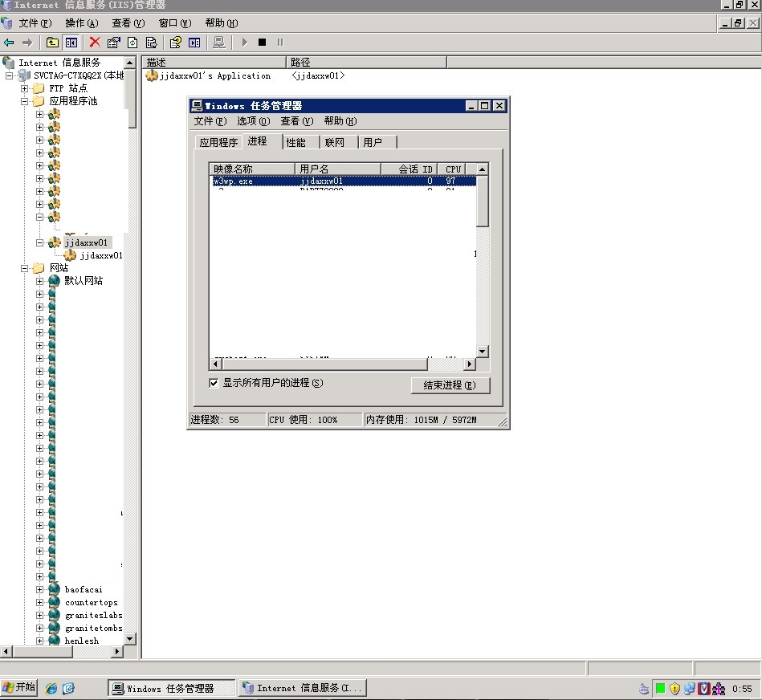Screen dimensions: 762x700
Task: Expand the baofacai site node
Action: pos(40,589)
